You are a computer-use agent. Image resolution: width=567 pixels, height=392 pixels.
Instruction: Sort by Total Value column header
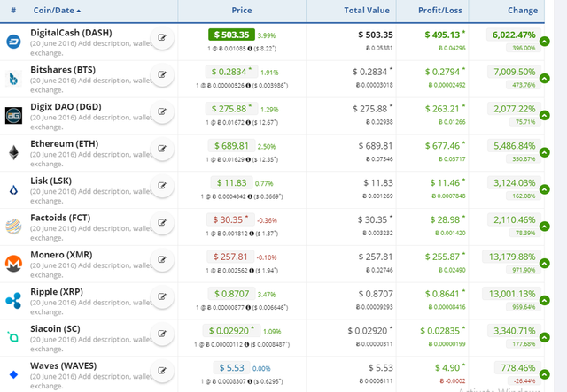point(367,10)
